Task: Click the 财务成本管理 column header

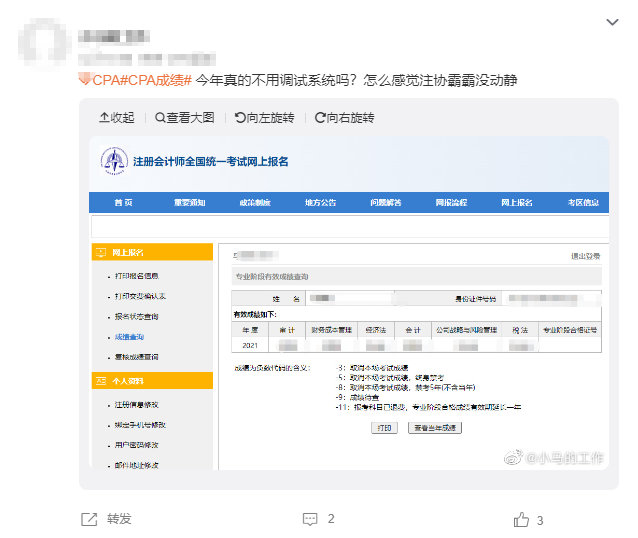Action: tap(331, 330)
